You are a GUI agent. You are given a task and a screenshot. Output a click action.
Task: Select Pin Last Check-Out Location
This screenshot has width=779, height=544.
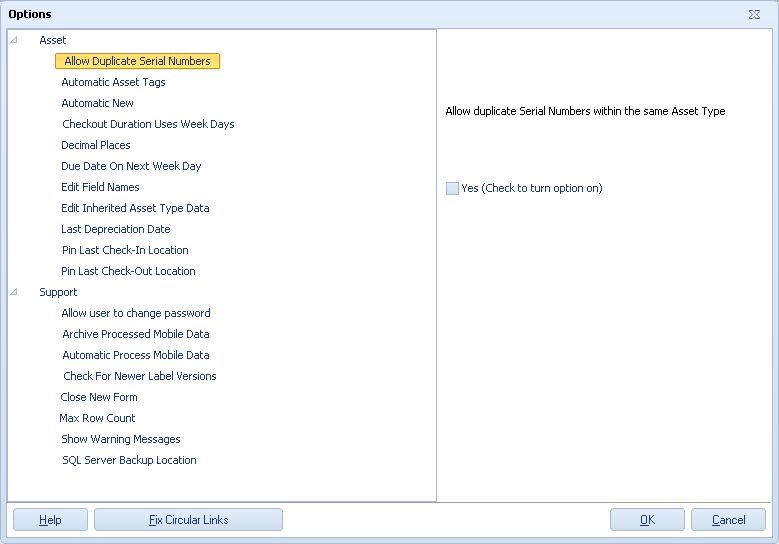point(128,271)
